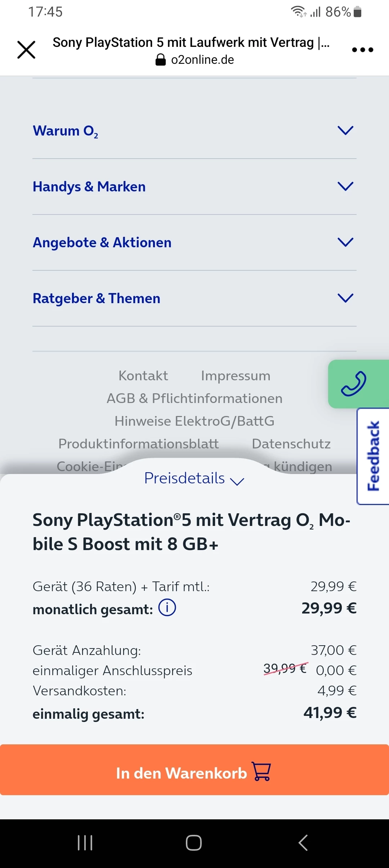Open the Impressum footer link
Screen dimensions: 389x868
(236, 376)
